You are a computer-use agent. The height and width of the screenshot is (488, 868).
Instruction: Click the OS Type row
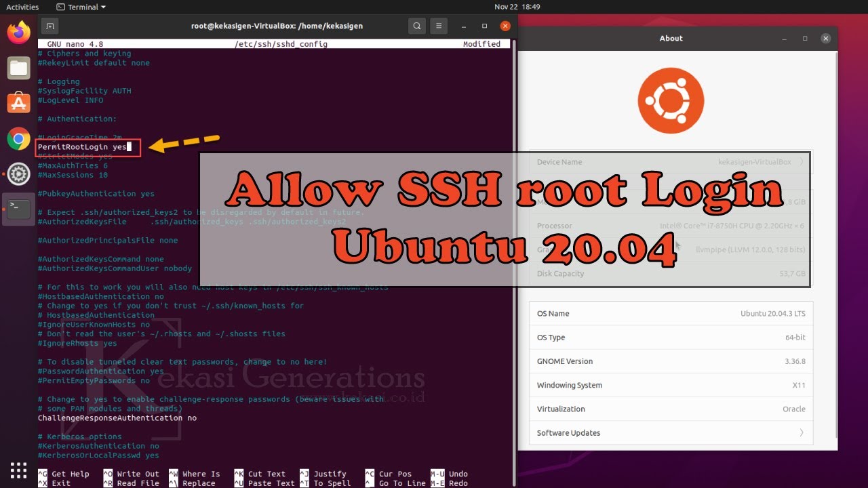pyautogui.click(x=671, y=337)
